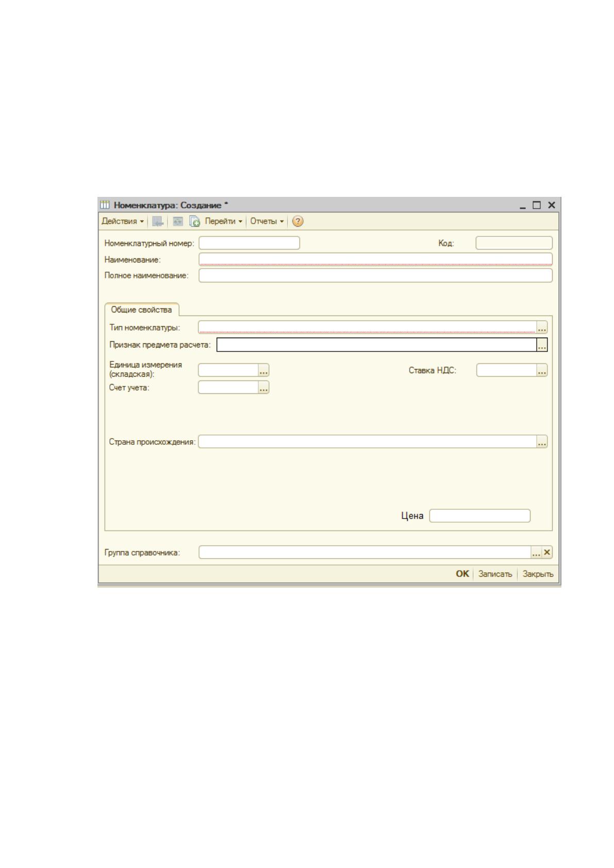Click the second grayed toolbar icon
The width and height of the screenshot is (614, 868).
coord(177,221)
